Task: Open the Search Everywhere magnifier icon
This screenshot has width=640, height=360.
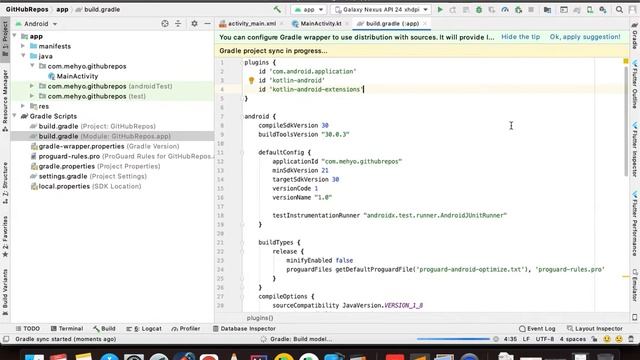Action: (x=620, y=9)
